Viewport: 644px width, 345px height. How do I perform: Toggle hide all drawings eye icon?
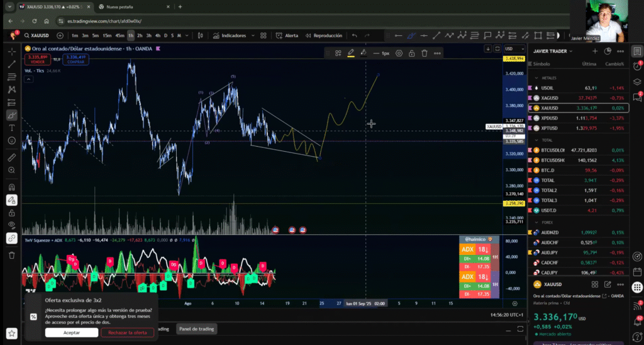12,225
